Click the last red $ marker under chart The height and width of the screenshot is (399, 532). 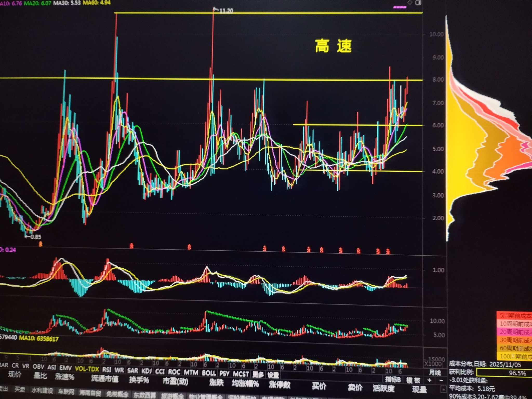[x=388, y=251]
